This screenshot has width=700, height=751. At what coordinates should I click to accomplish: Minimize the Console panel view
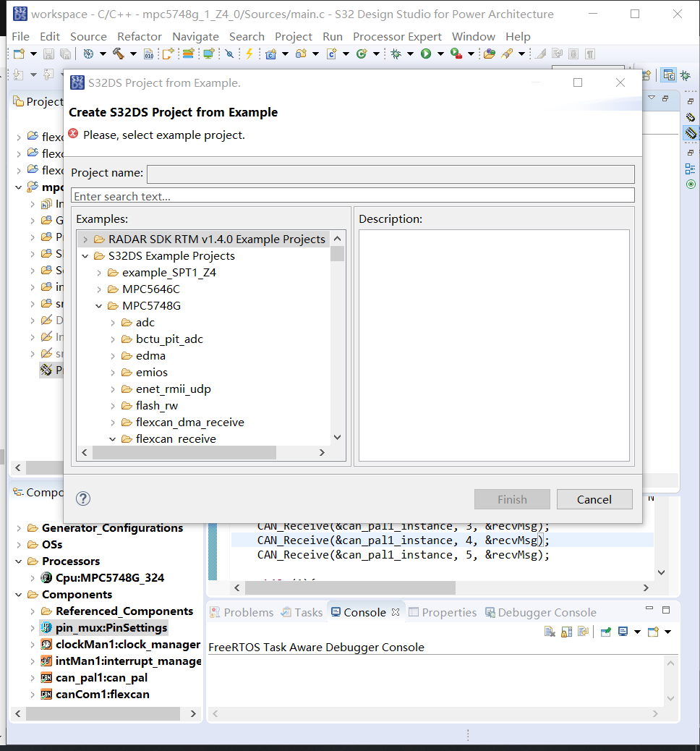[649, 608]
